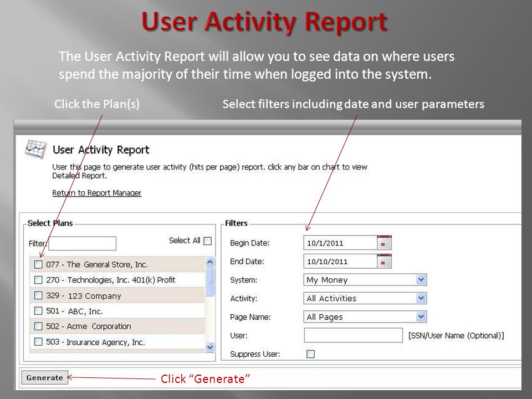This screenshot has height=399, width=532.
Task: Tick the Select All checkbox
Action: [x=208, y=241]
